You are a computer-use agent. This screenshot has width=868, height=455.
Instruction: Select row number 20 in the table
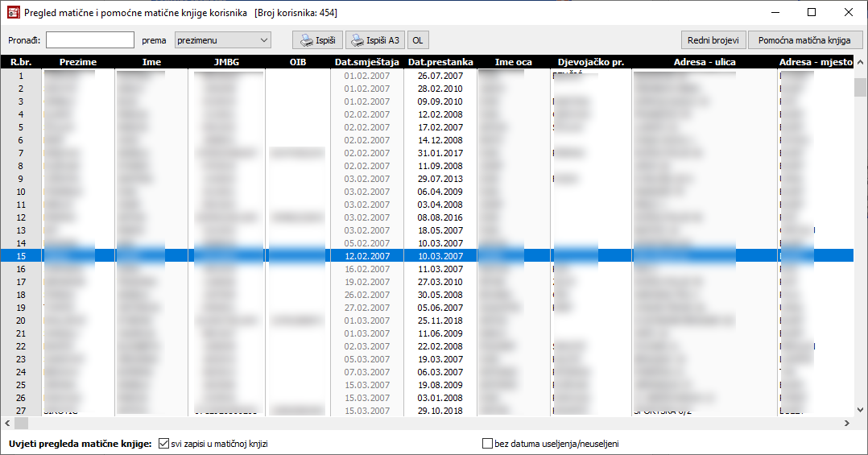click(x=21, y=321)
